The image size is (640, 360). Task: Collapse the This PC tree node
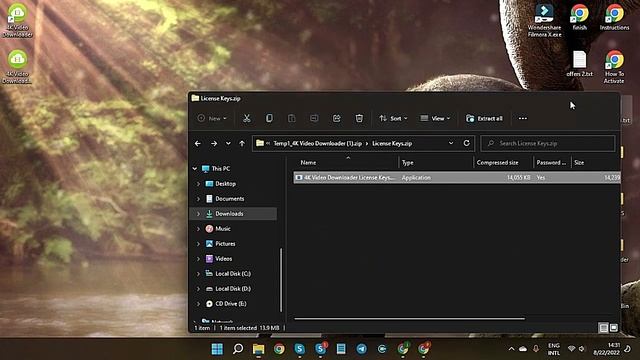(x=195, y=169)
